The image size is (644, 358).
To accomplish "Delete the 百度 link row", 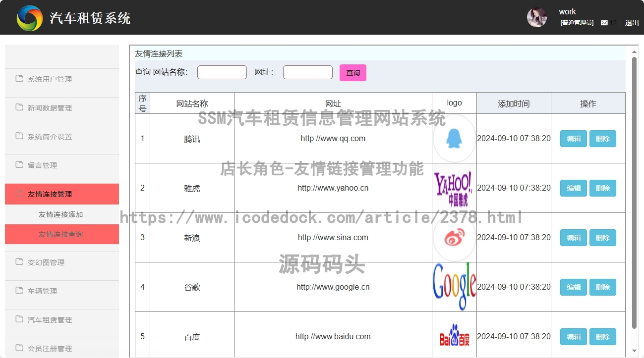I will (x=603, y=337).
